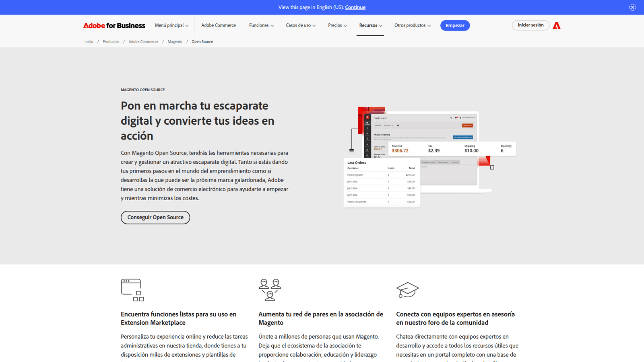Viewport: 644px width, 362px height.
Task: Click the Pon en marcha hero headline
Action: coord(198,121)
